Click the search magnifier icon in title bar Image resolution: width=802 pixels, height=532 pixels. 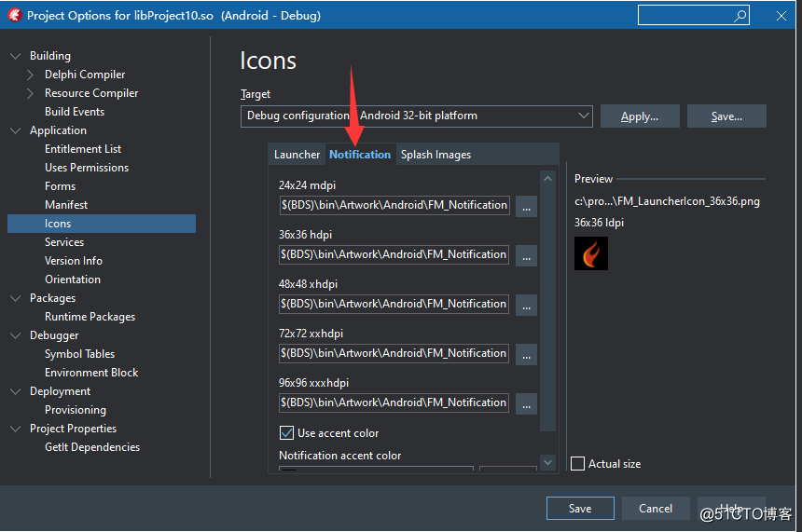click(740, 16)
